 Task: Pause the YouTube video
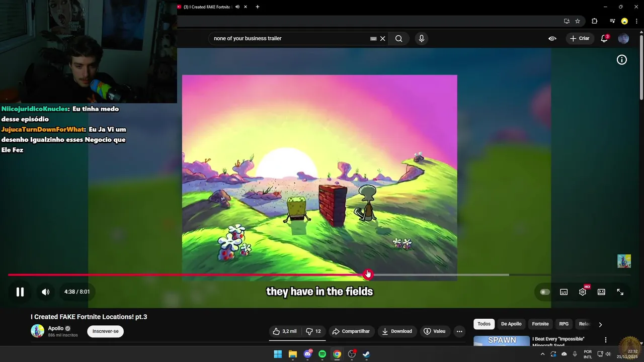click(20, 292)
